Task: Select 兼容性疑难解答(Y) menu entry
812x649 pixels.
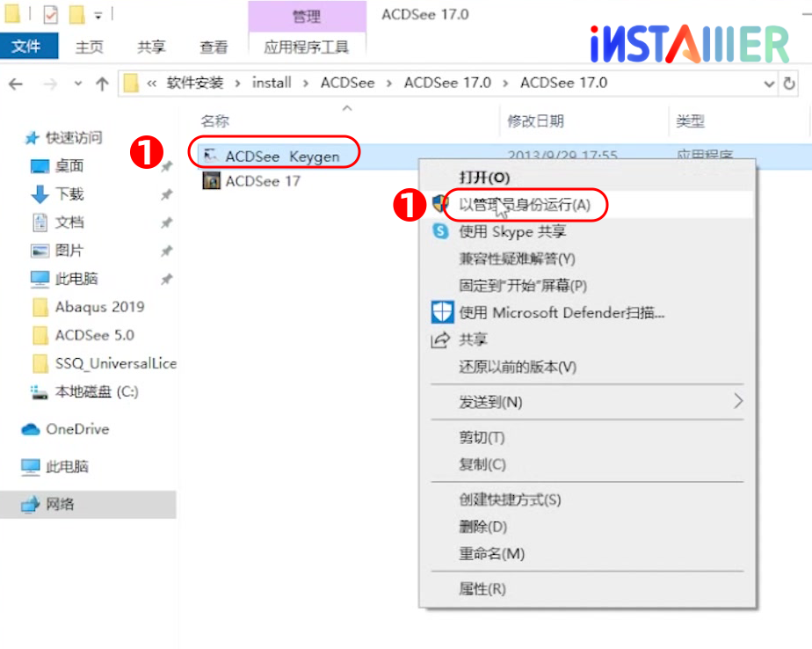Action: 517,259
